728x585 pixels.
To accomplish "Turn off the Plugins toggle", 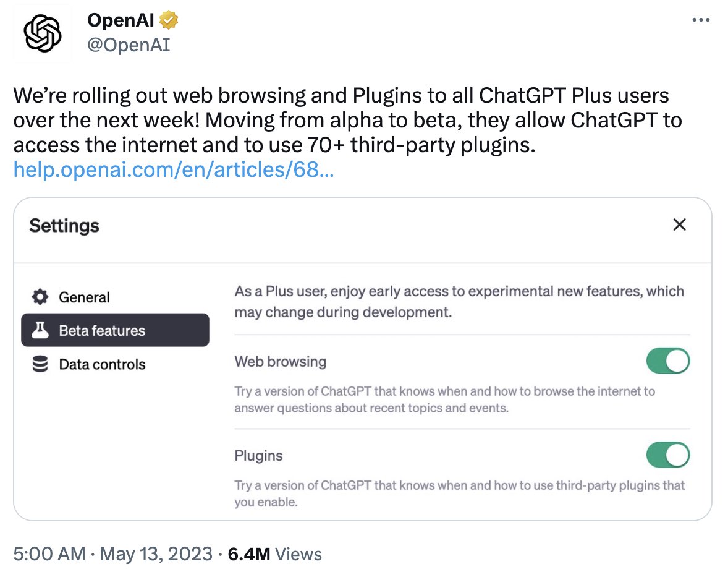I will pos(667,456).
